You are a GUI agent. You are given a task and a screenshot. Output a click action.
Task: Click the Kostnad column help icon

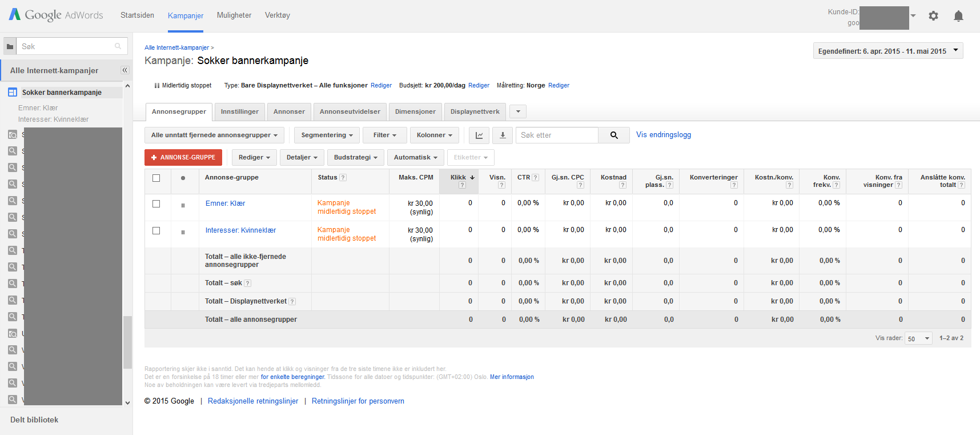623,185
